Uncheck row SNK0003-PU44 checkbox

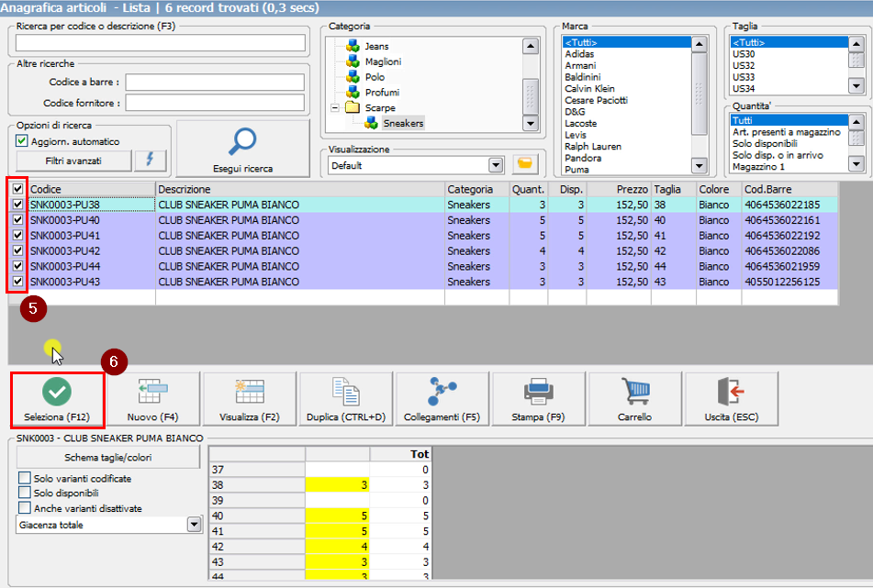17,266
